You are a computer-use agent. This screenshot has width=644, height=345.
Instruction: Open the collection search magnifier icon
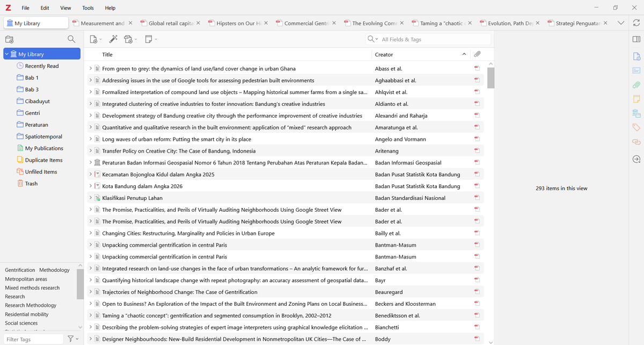point(71,39)
